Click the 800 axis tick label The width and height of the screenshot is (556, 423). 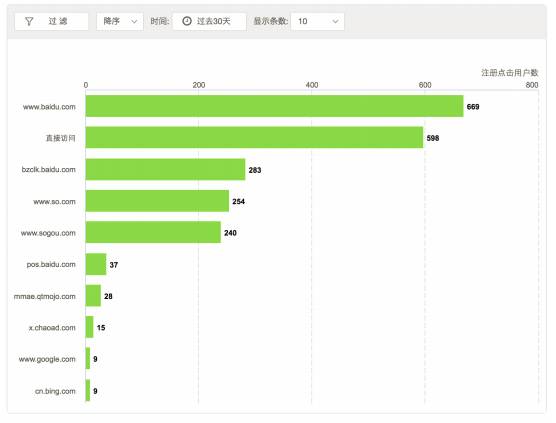pos(532,85)
